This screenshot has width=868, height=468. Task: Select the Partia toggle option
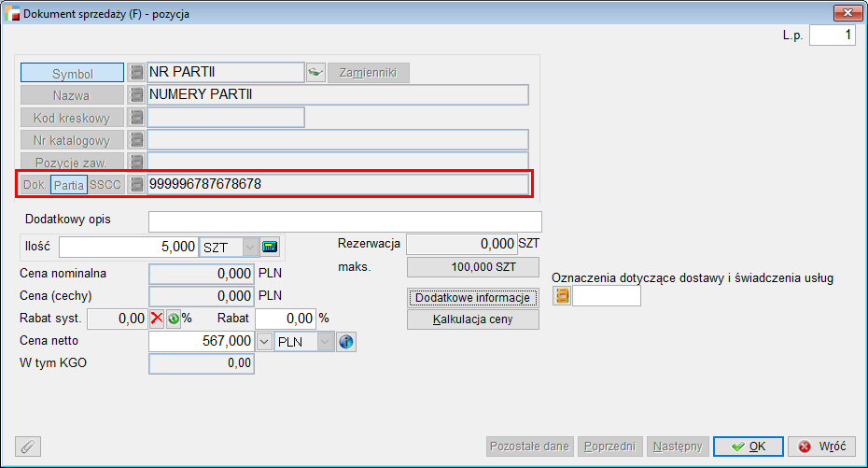69,185
